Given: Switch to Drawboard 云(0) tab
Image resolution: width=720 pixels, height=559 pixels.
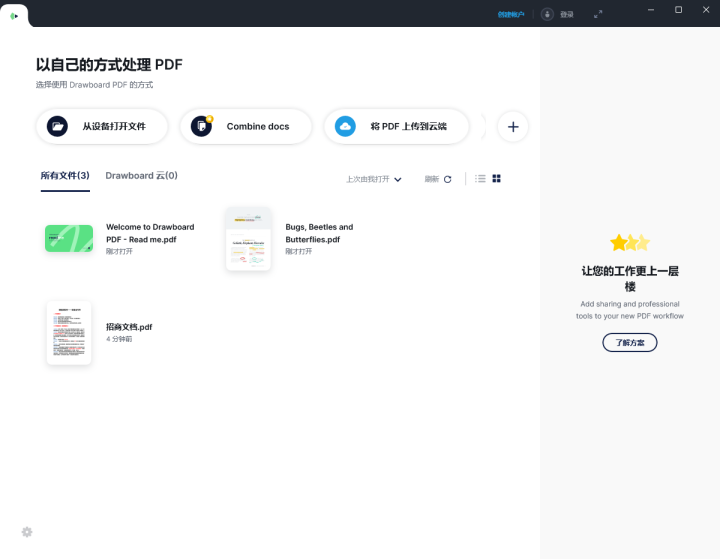Looking at the screenshot, I should tap(141, 175).
